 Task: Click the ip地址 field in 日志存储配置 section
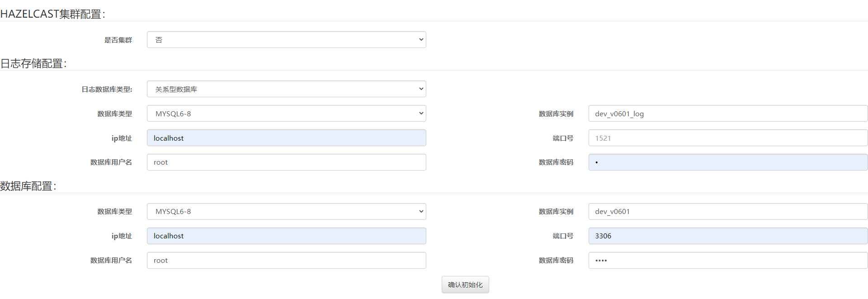(x=286, y=138)
